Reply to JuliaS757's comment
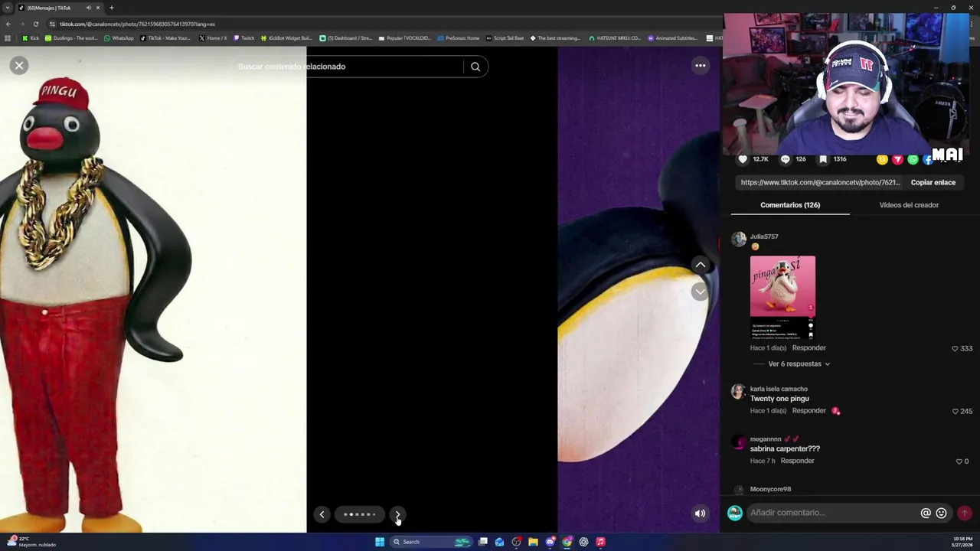 click(808, 348)
